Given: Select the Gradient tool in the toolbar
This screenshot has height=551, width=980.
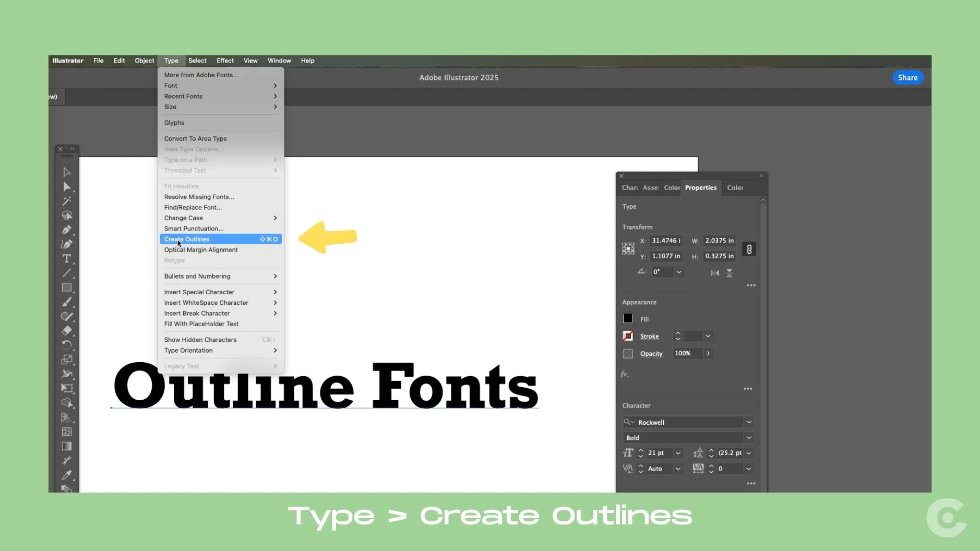Looking at the screenshot, I should 67,446.
